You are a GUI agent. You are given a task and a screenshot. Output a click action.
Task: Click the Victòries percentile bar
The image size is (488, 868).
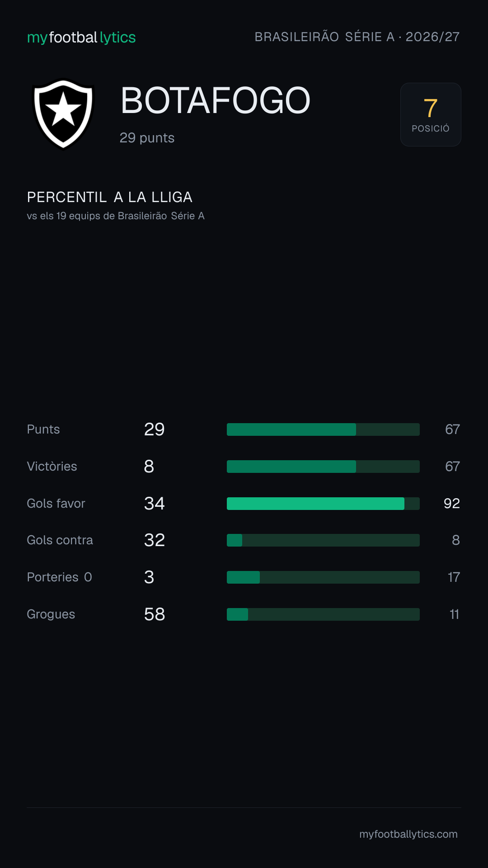pyautogui.click(x=323, y=467)
